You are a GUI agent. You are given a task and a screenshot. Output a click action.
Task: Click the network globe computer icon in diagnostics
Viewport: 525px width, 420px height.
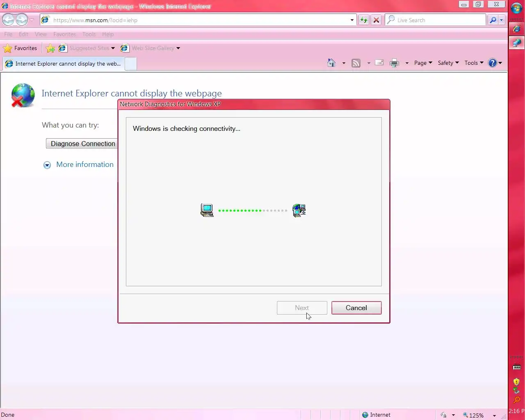click(x=299, y=210)
